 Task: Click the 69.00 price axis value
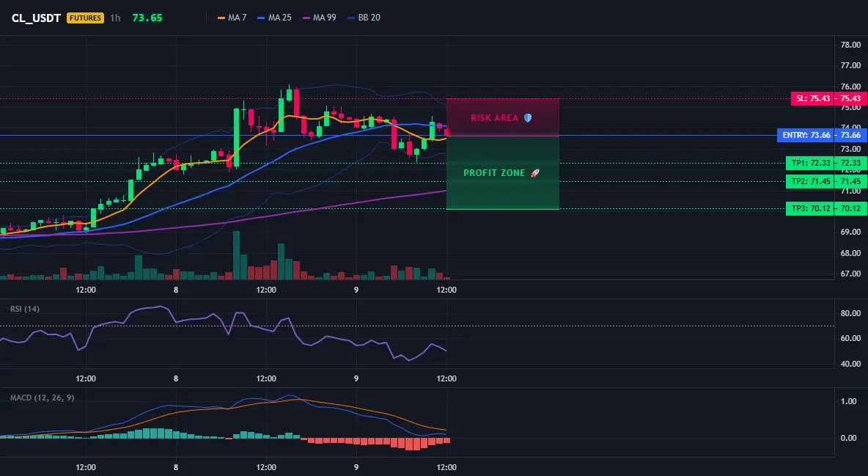tap(850, 232)
